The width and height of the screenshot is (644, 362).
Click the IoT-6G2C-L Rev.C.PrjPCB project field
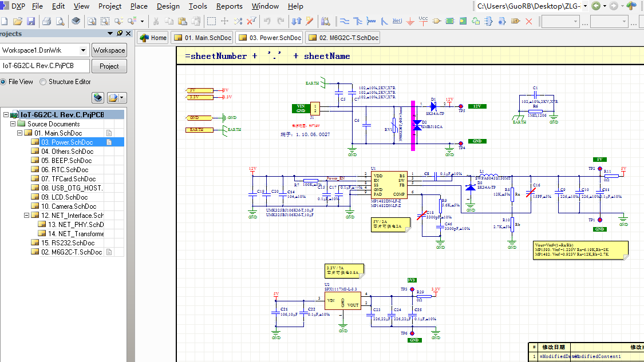[x=45, y=66]
